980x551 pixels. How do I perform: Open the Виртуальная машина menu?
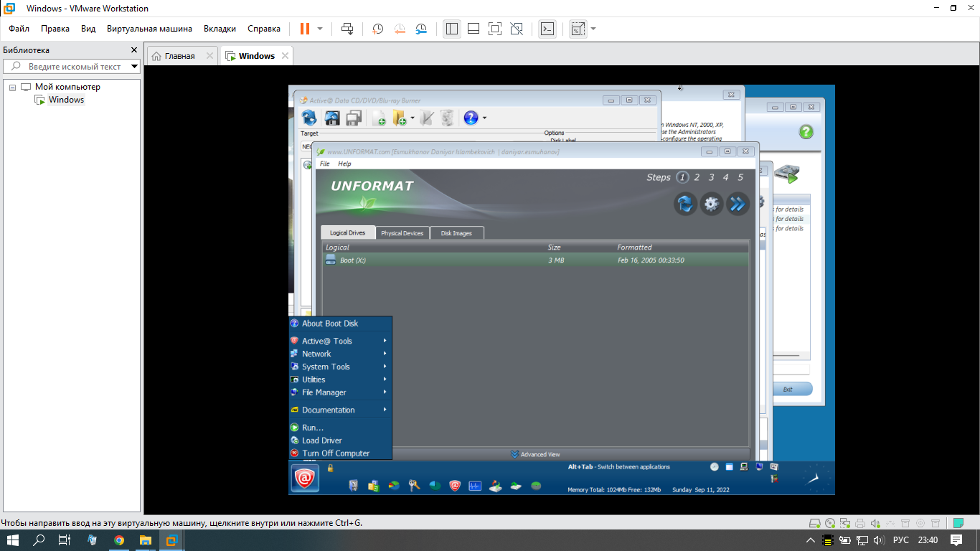[x=149, y=29]
